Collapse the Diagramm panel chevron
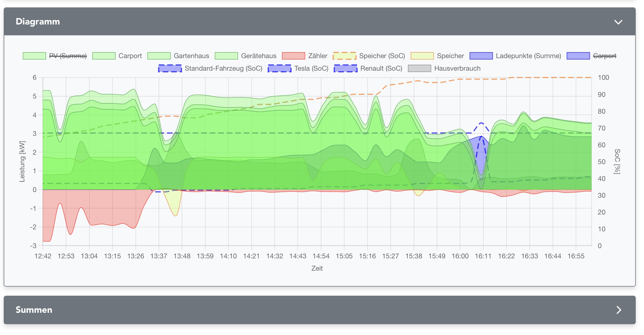 [x=618, y=22]
